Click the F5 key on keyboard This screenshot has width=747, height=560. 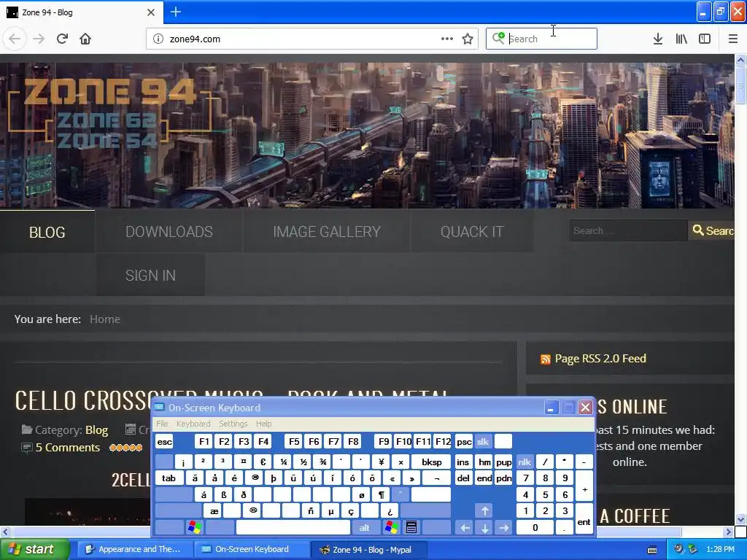(x=294, y=441)
